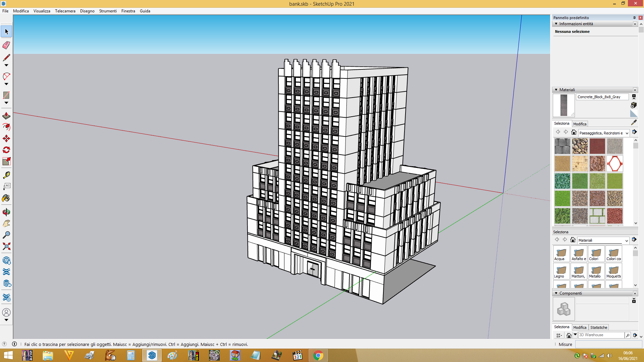Image resolution: width=644 pixels, height=362 pixels.
Task: Select the Paint Bucket tool
Action: pos(6,198)
